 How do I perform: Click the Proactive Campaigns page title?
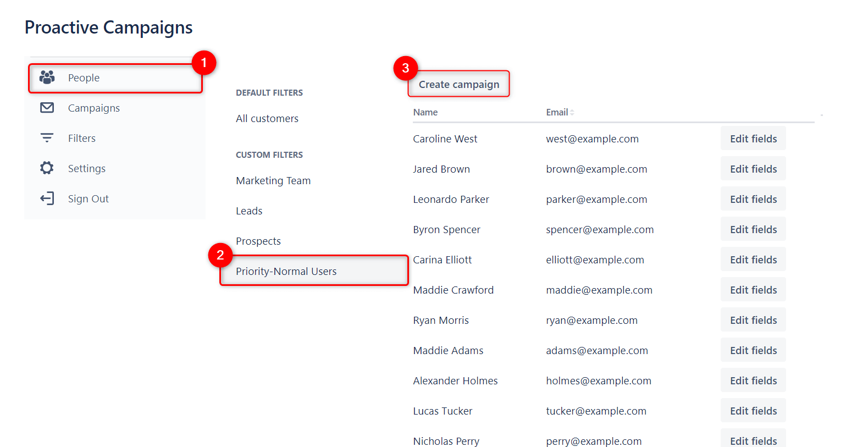pyautogui.click(x=109, y=27)
